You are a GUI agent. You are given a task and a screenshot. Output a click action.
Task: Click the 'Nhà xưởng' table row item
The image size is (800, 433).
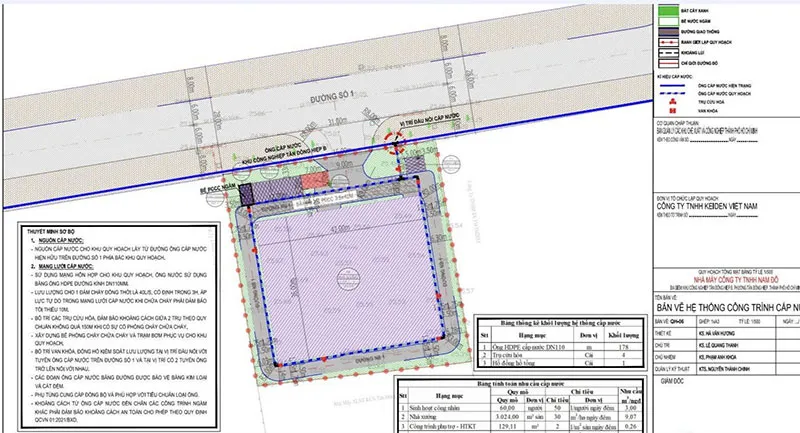pyautogui.click(x=423, y=417)
